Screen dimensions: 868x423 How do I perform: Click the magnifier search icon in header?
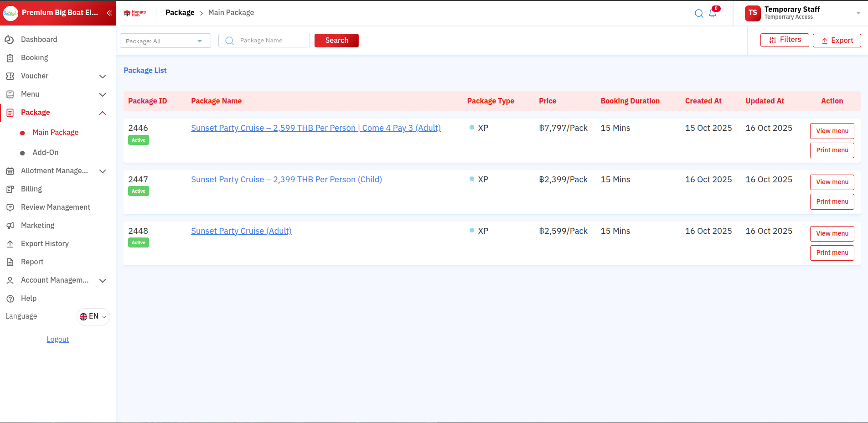tap(698, 13)
